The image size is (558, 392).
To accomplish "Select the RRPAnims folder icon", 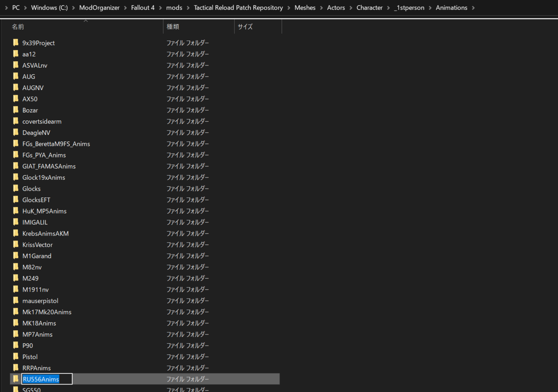I will click(x=16, y=368).
